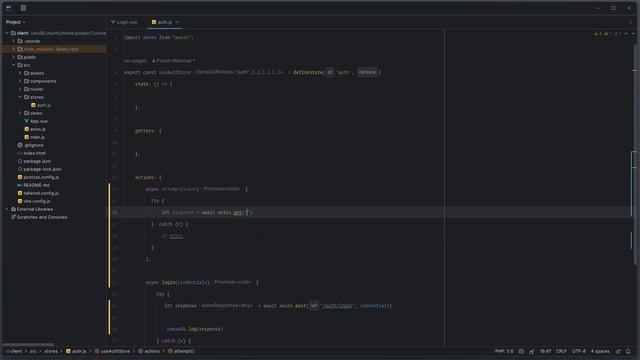The width and height of the screenshot is (640, 360).
Task: Click breadcrumb attempt() in navigation bar
Action: click(181, 351)
